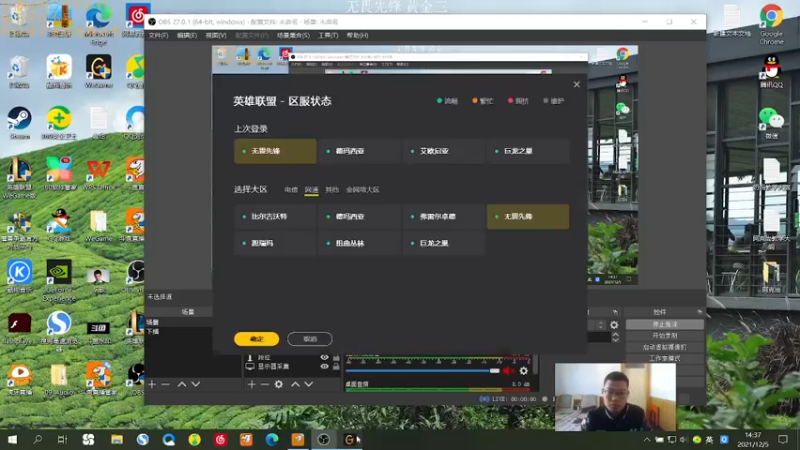
Task: Open GeForce Experience desktop shortcut
Action: [x=59, y=281]
